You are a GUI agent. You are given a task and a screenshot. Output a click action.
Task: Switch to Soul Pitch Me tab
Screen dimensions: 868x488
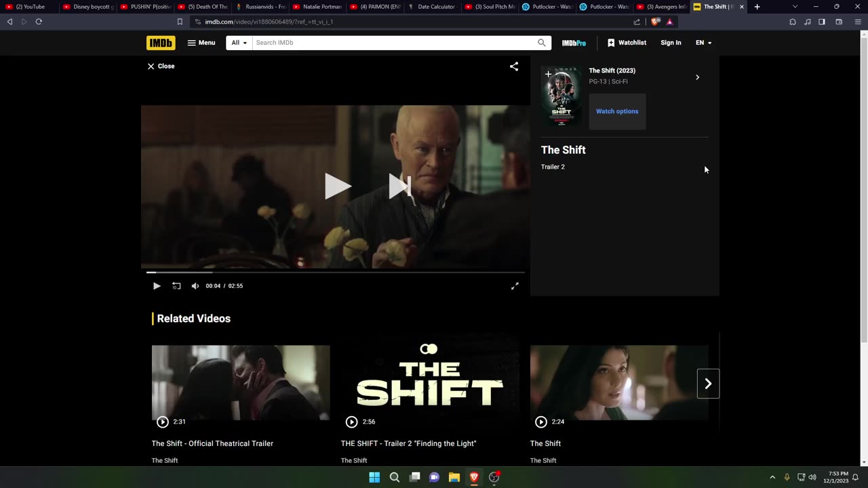click(x=491, y=7)
